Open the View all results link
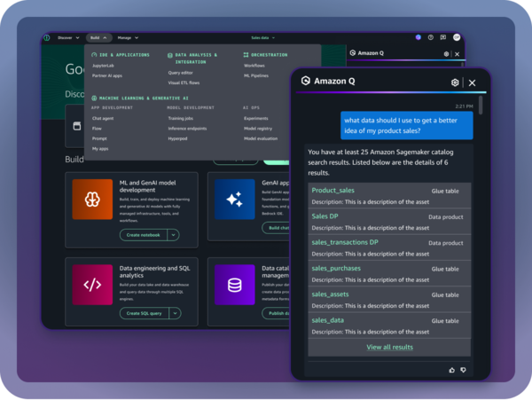The image size is (532, 400). point(389,347)
